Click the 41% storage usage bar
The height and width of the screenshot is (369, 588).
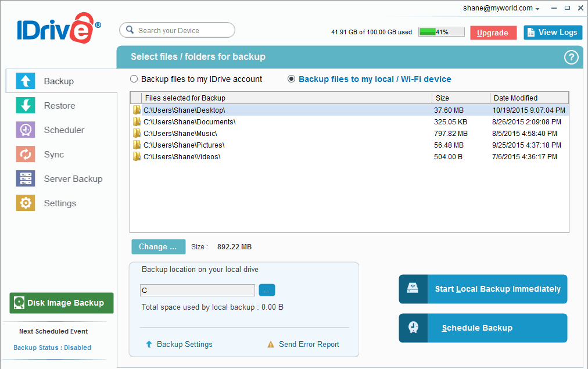(x=441, y=32)
